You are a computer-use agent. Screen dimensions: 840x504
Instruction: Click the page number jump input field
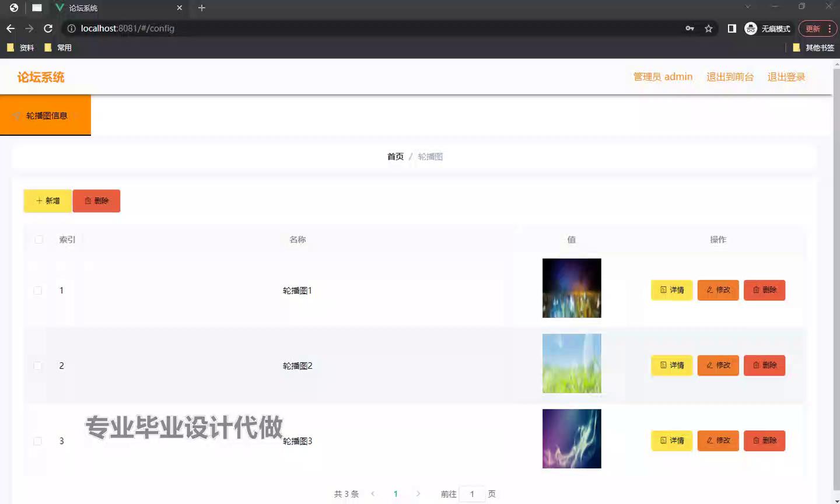click(x=472, y=494)
